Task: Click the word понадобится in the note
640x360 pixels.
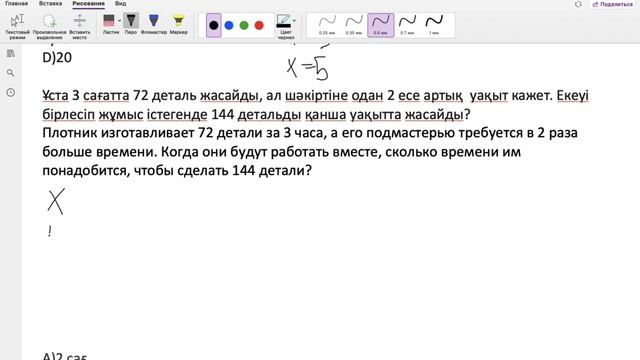Action: tap(86, 171)
